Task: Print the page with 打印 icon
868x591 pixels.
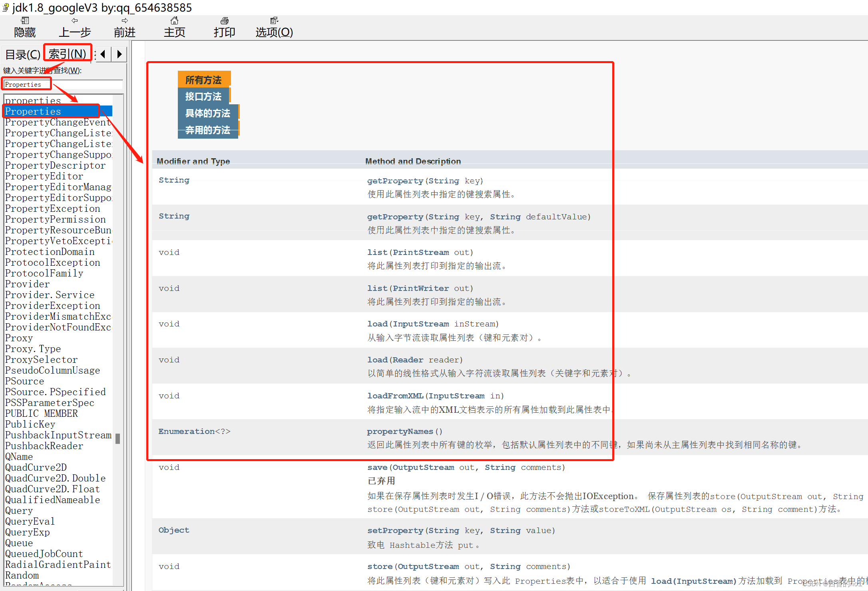Action: (x=224, y=21)
